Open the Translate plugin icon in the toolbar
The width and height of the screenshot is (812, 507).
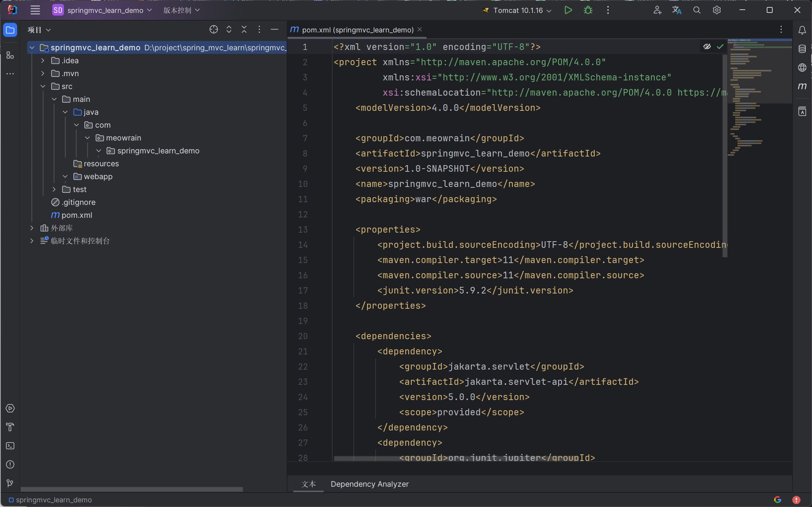677,11
